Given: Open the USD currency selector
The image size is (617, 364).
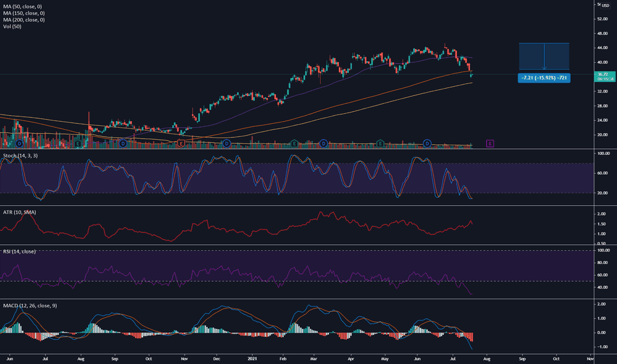Looking at the screenshot, I should click(x=605, y=5).
